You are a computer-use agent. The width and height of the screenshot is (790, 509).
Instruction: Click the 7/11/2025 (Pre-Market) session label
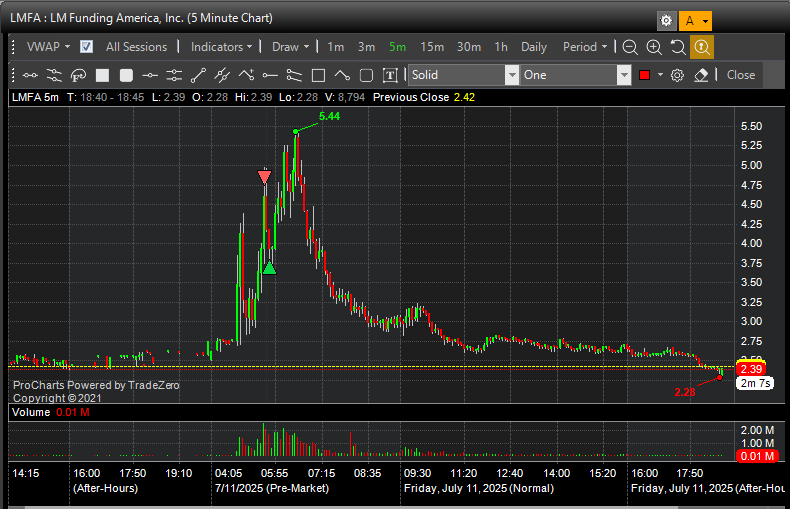click(x=272, y=488)
